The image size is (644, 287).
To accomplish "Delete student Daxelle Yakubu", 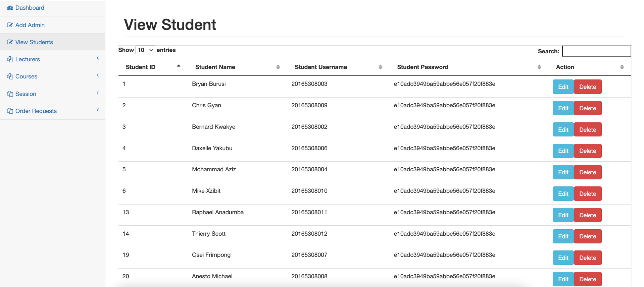I will (x=588, y=151).
